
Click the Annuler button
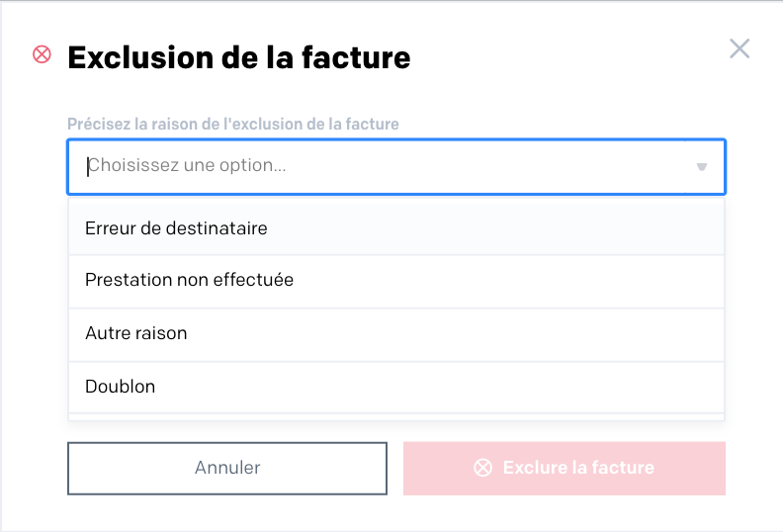227,468
